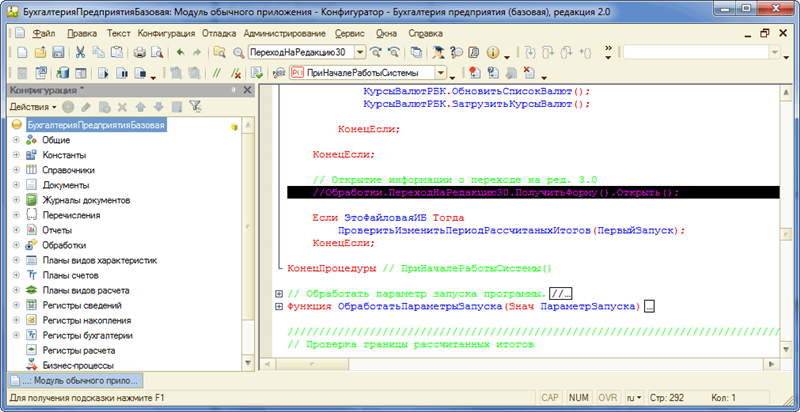
Task: Open the Отладка menu
Action: [x=219, y=33]
